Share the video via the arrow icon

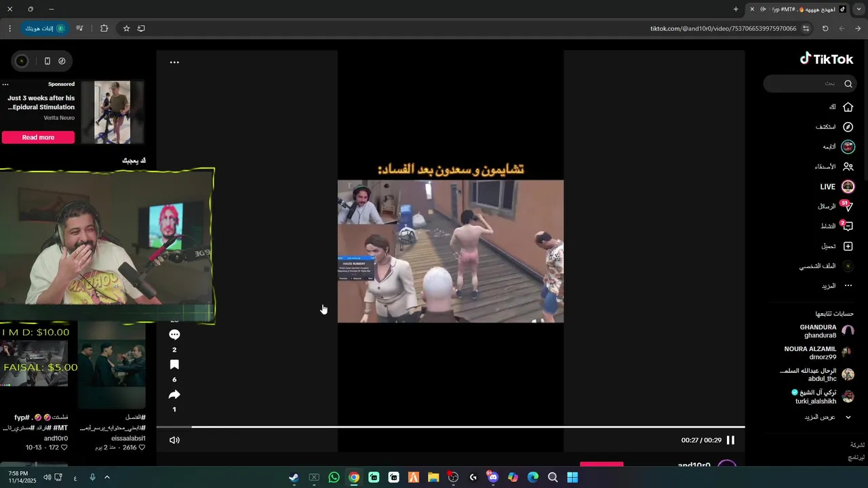click(x=174, y=394)
